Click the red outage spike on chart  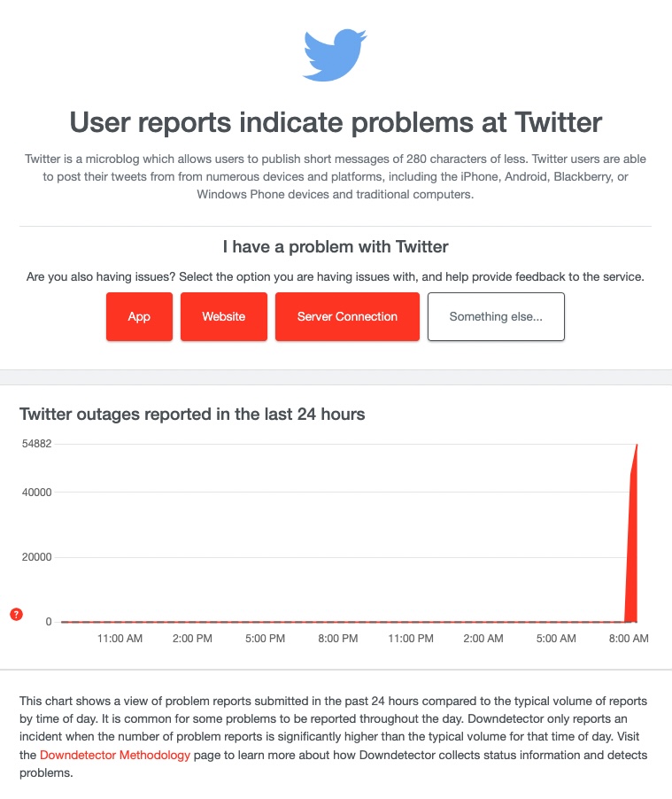tap(632, 549)
